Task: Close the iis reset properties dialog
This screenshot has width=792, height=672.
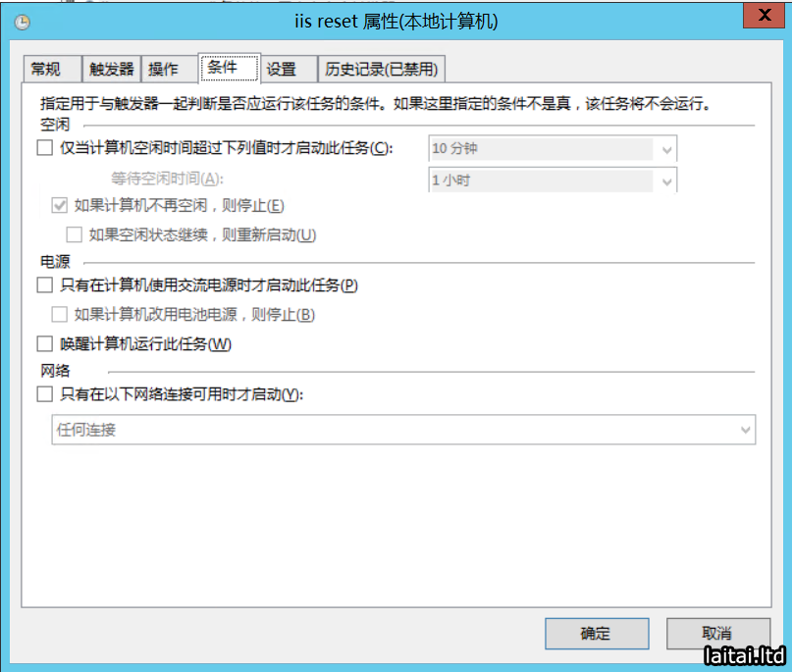Action: [x=762, y=17]
